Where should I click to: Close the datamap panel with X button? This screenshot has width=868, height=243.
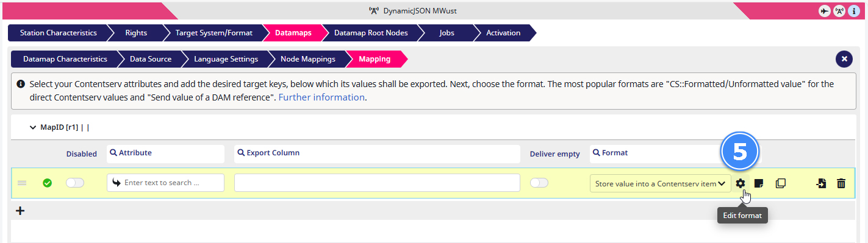(x=844, y=59)
